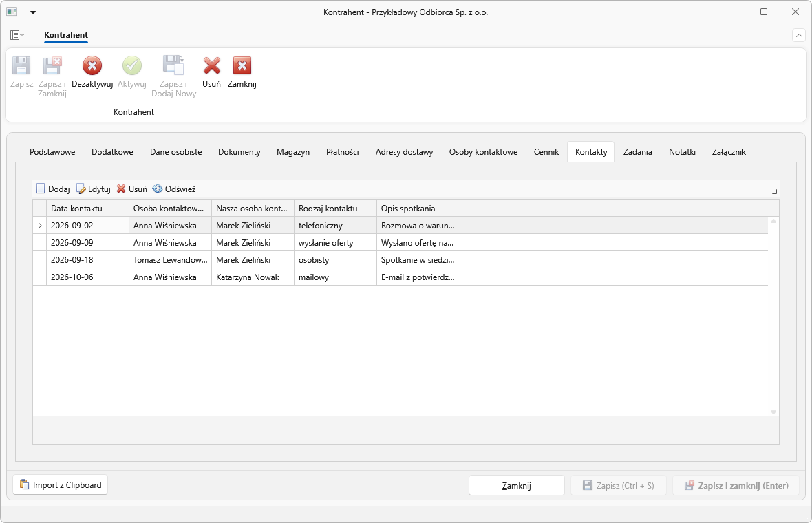Switch to the Magazyn tab
812x523 pixels.
click(x=293, y=151)
